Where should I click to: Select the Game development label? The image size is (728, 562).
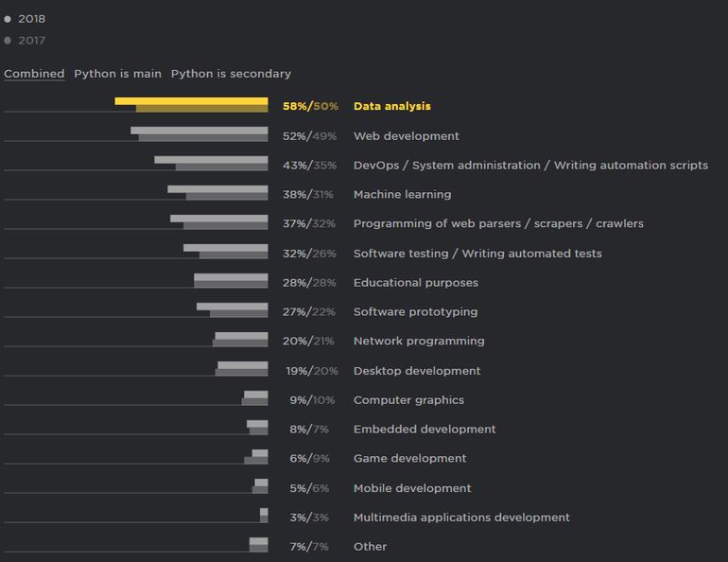point(409,459)
